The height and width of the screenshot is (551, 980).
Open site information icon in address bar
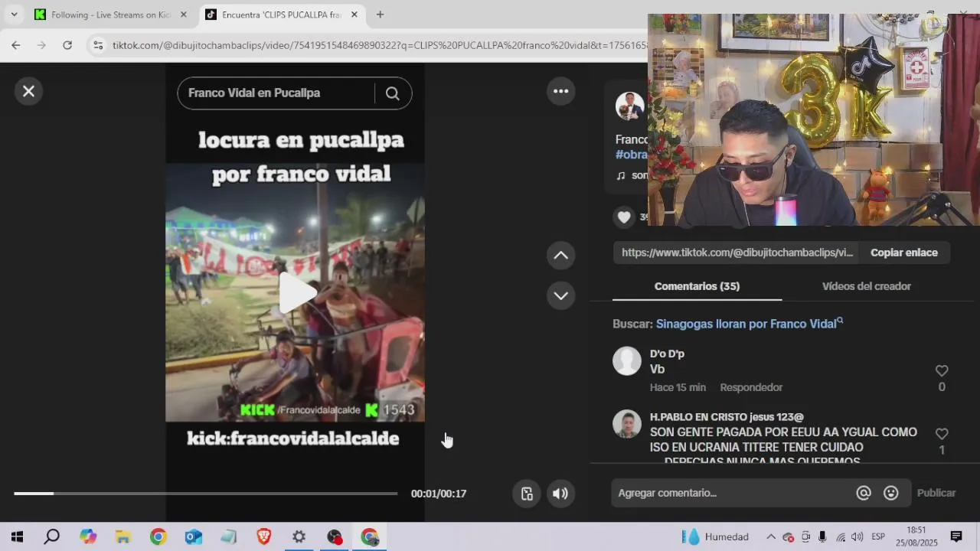(98, 46)
